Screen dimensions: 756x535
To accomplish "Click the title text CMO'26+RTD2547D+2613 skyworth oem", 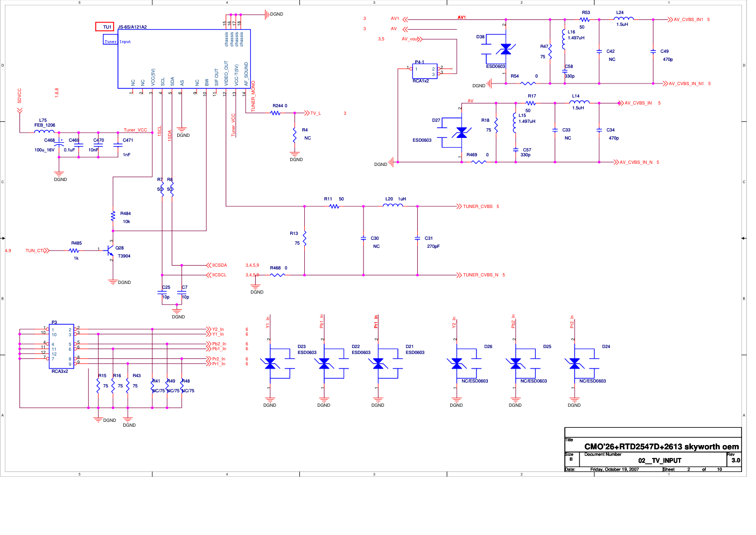I will [662, 447].
